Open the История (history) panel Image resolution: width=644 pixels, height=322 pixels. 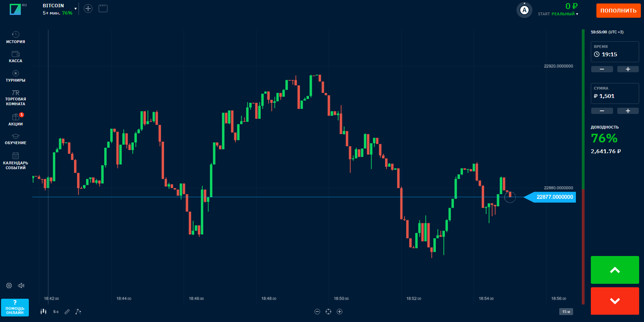click(x=16, y=38)
